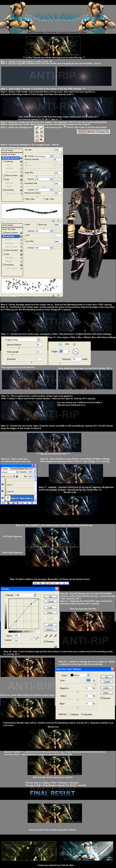Open the Channel RGB dropdown in Curves
The width and height of the screenshot is (116, 868).
click(25, 595)
